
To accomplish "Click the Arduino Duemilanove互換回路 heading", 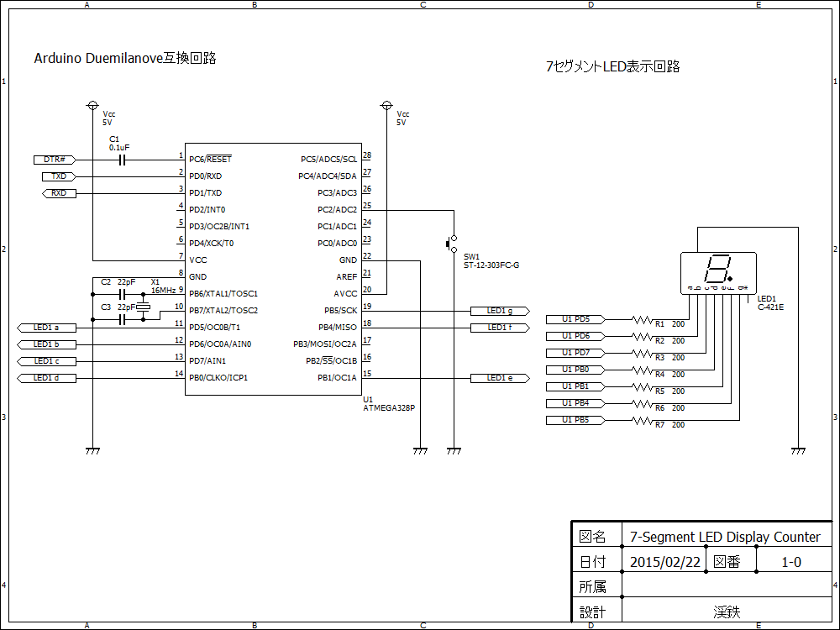I will pyautogui.click(x=126, y=59).
